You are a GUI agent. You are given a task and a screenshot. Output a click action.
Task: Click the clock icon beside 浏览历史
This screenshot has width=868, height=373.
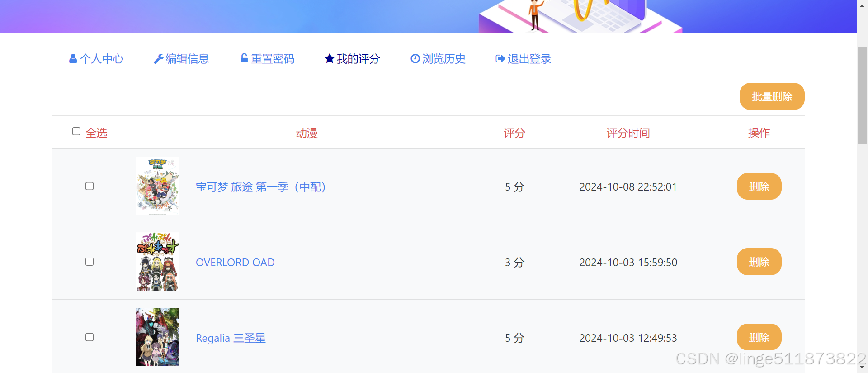click(415, 58)
